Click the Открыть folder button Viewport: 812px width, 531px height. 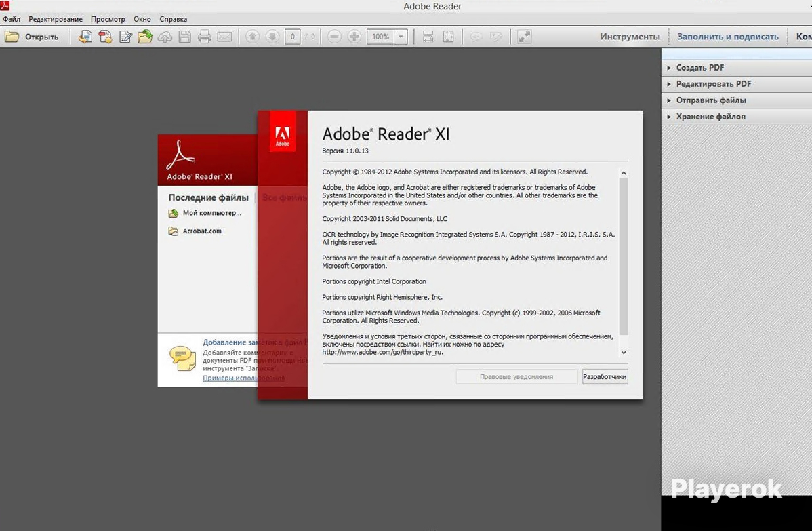tap(32, 37)
